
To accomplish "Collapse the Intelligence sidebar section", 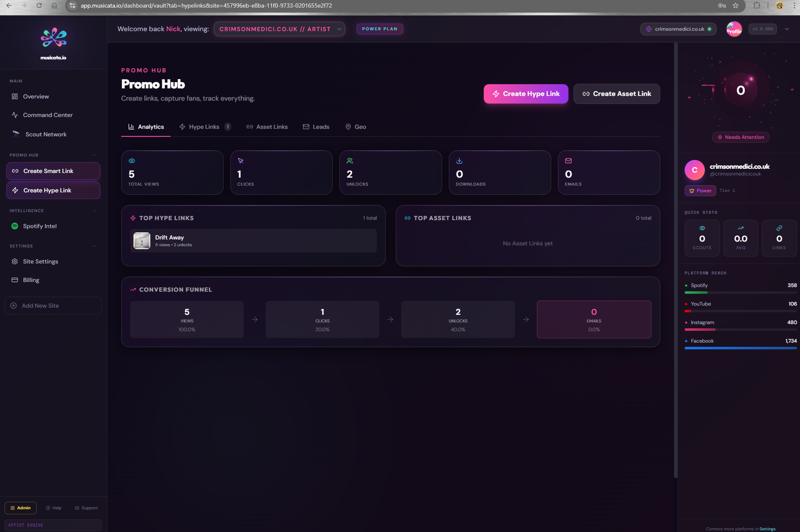I will [x=94, y=211].
